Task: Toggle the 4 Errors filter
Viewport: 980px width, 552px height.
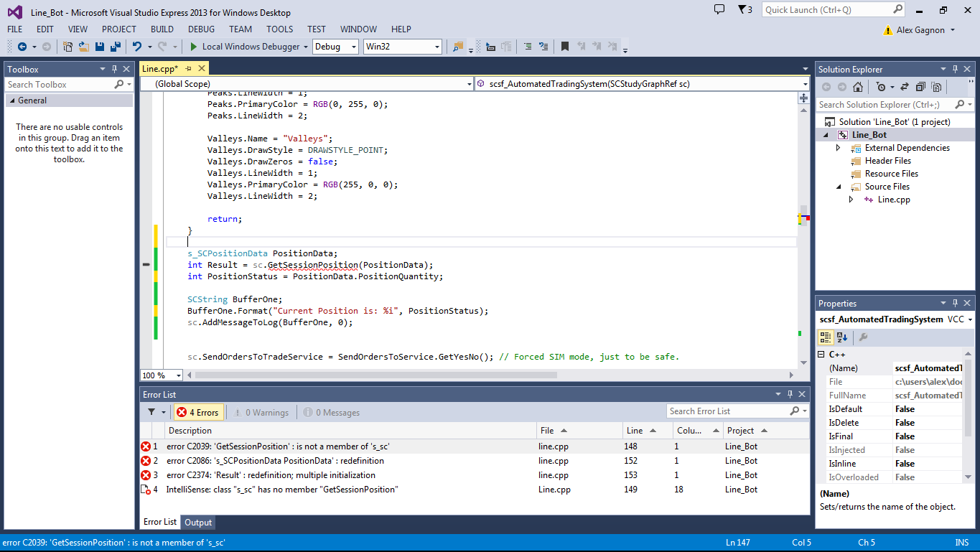Action: [198, 412]
